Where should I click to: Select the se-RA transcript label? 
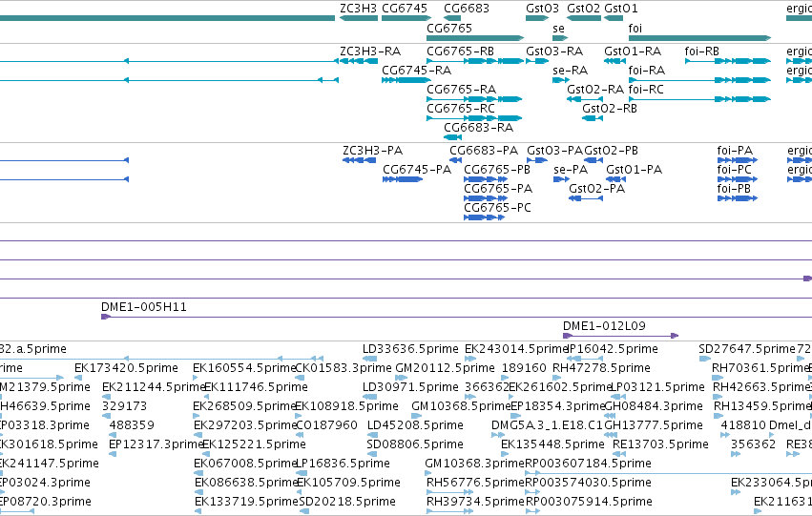(x=571, y=71)
